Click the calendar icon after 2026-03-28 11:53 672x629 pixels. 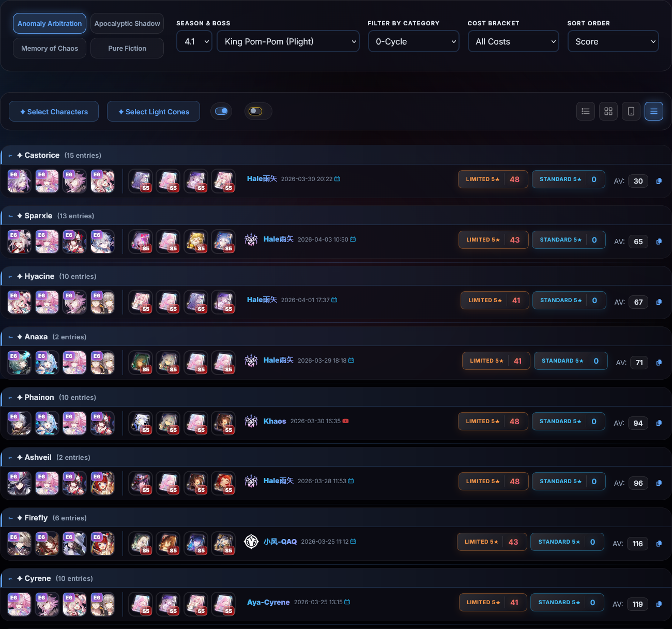351,481
